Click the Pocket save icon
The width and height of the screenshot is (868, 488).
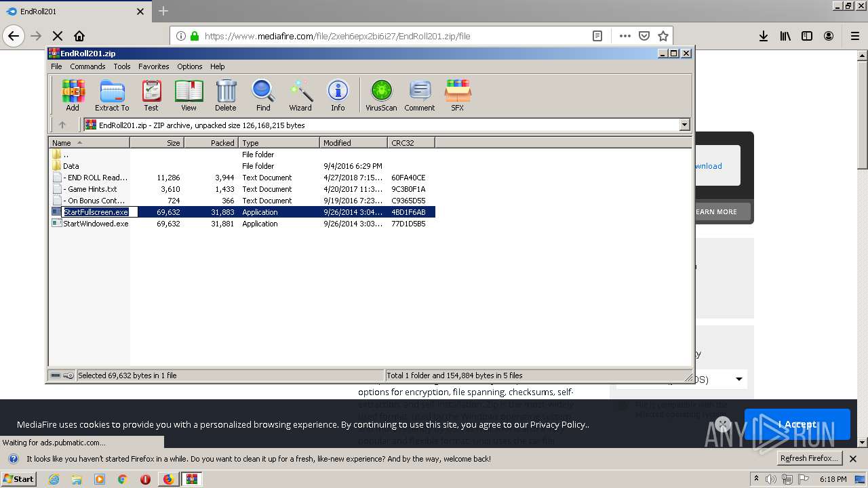(644, 36)
